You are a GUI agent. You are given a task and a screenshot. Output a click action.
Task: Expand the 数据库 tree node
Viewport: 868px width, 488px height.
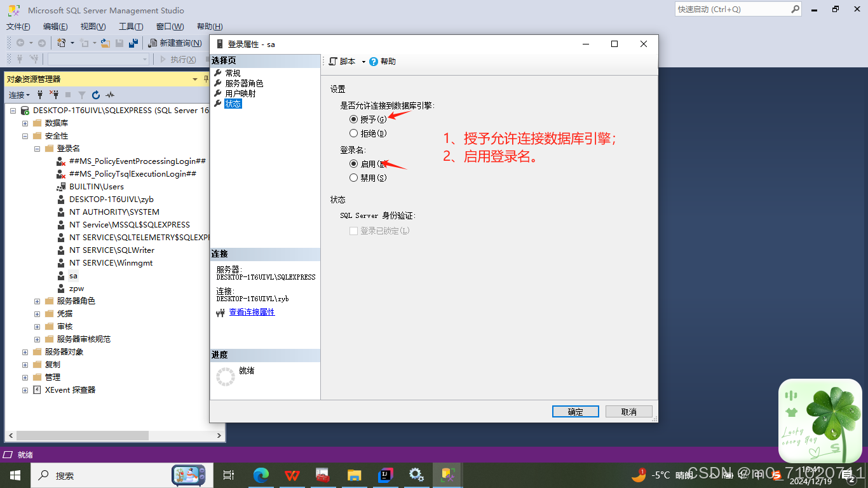click(x=25, y=123)
